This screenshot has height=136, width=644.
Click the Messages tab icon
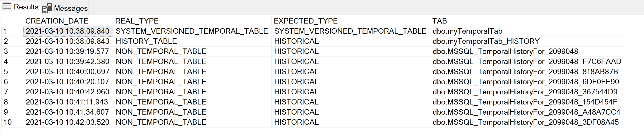coord(47,8)
